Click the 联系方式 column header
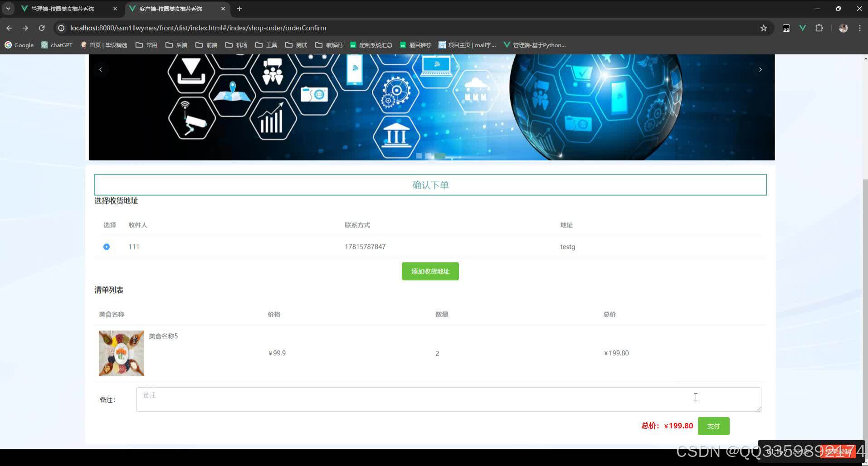Image resolution: width=868 pixels, height=466 pixels. (357, 225)
